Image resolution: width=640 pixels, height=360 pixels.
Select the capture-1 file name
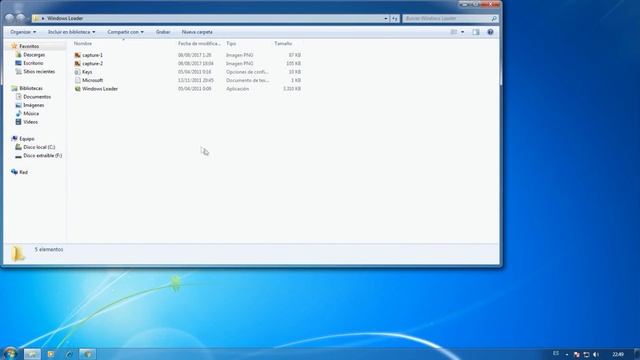[92, 55]
